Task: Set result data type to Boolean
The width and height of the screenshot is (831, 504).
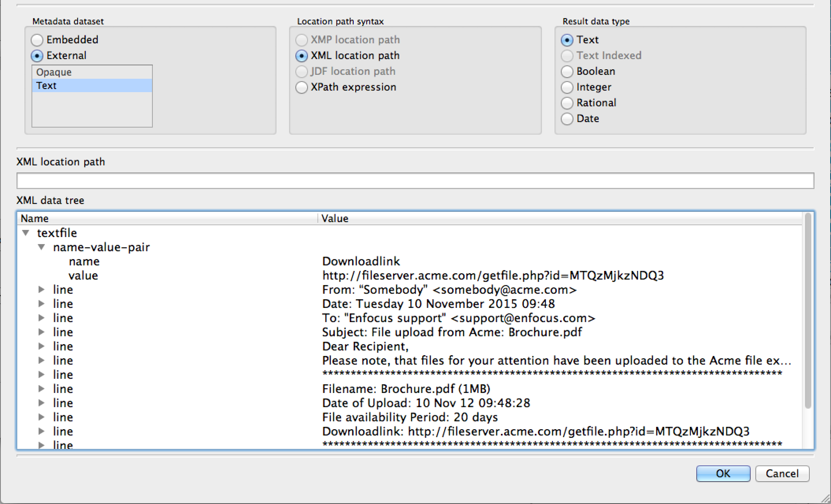Action: (x=567, y=72)
